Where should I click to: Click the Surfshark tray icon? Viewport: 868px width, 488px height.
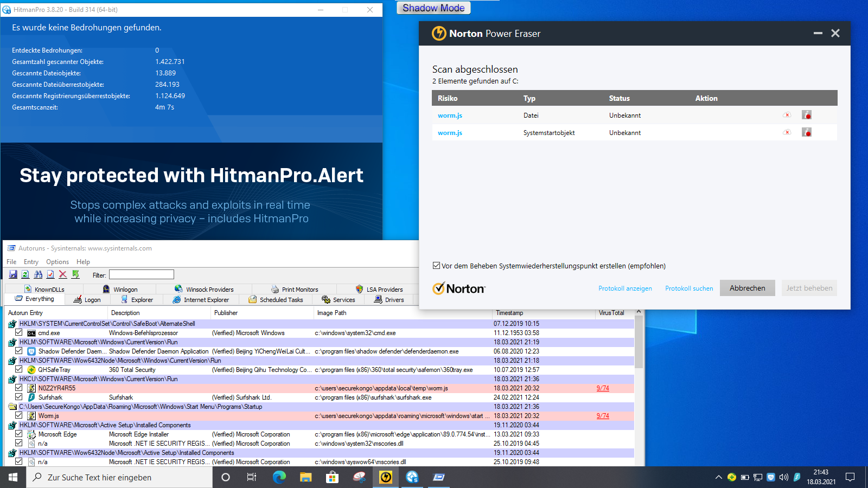point(797,477)
